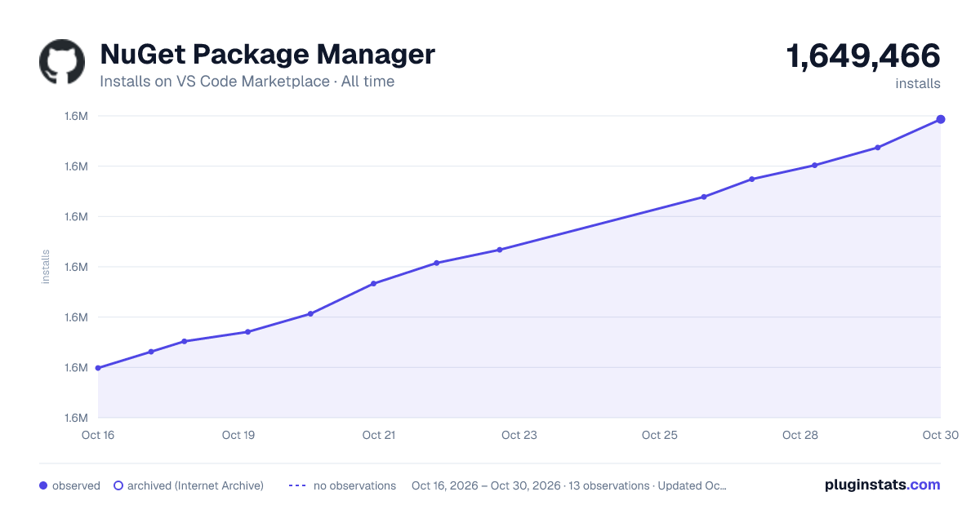Click the archived legend hollow circle

click(x=118, y=485)
